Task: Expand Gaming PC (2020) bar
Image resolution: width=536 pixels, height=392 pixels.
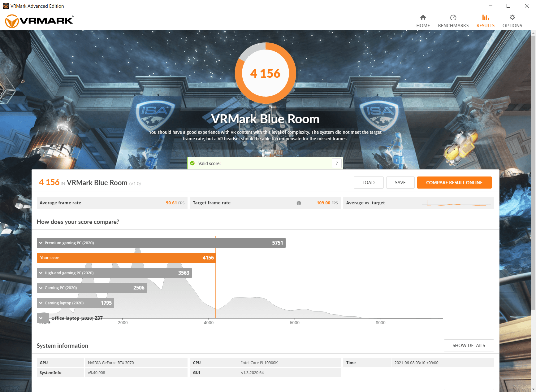Action: (x=92, y=288)
